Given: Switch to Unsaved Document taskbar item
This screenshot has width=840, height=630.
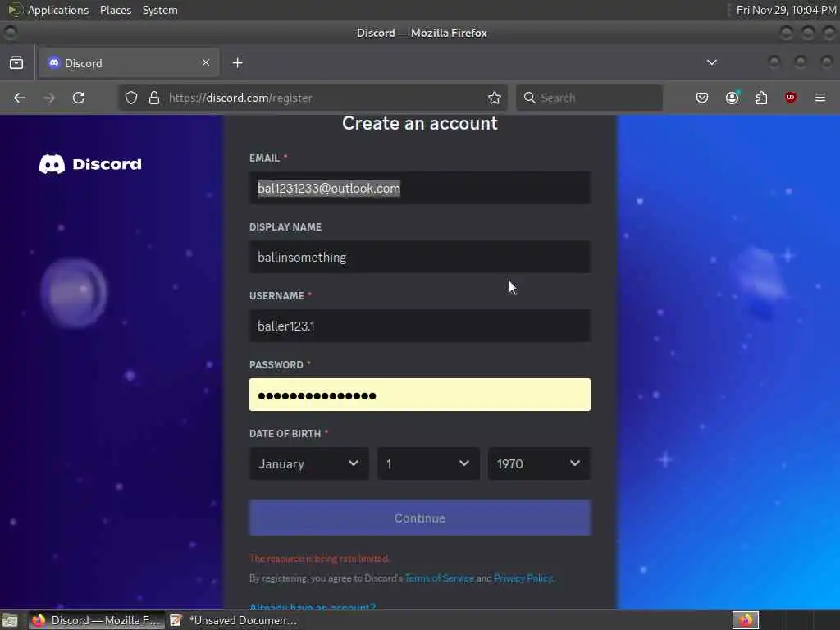Looking at the screenshot, I should pyautogui.click(x=234, y=620).
